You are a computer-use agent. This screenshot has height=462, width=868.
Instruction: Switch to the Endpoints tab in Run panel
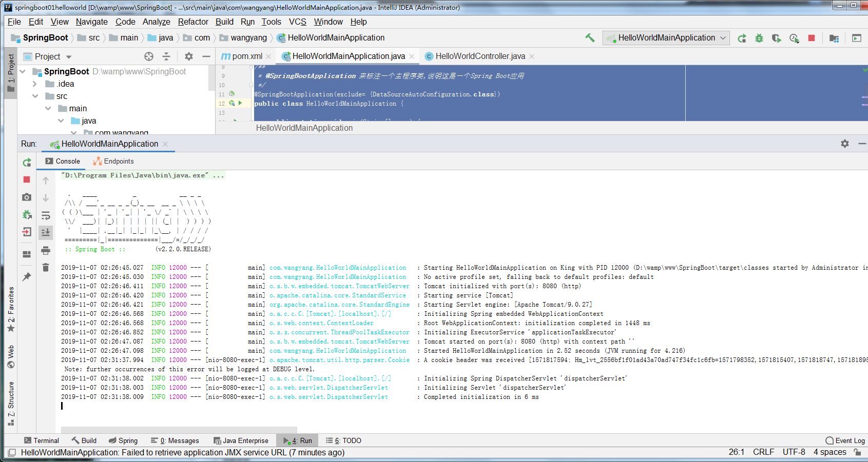coord(113,161)
